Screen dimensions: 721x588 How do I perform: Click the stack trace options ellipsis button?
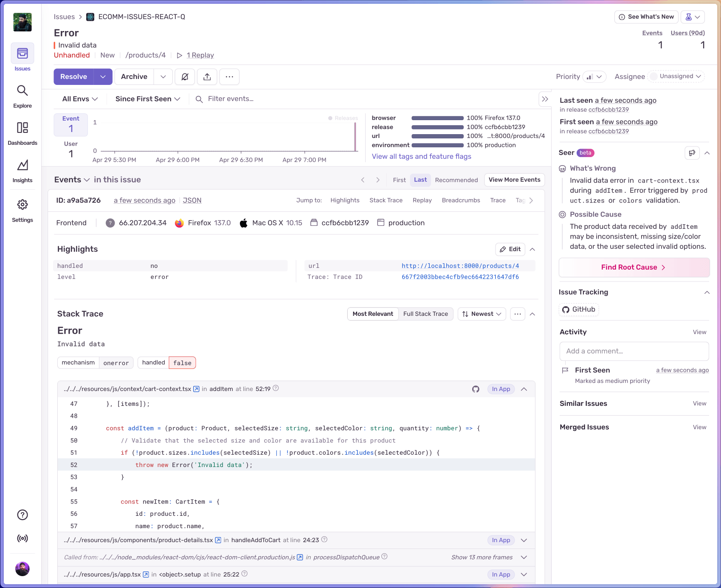(518, 314)
